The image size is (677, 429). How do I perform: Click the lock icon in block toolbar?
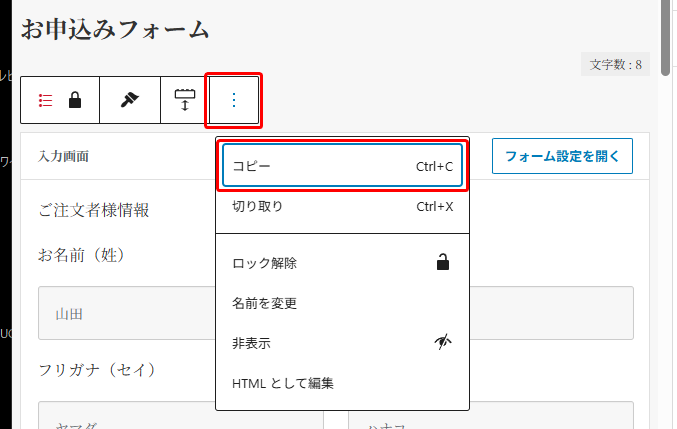[x=75, y=100]
